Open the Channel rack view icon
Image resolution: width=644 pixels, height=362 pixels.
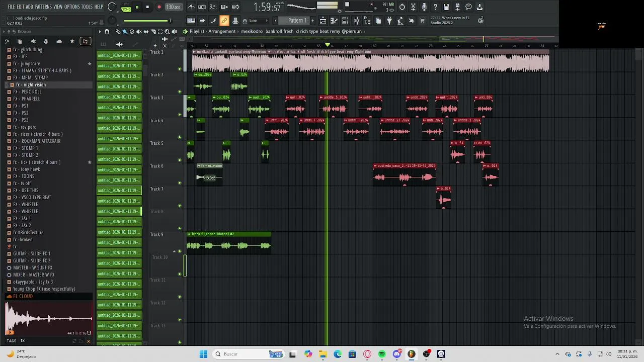pyautogui.click(x=345, y=21)
